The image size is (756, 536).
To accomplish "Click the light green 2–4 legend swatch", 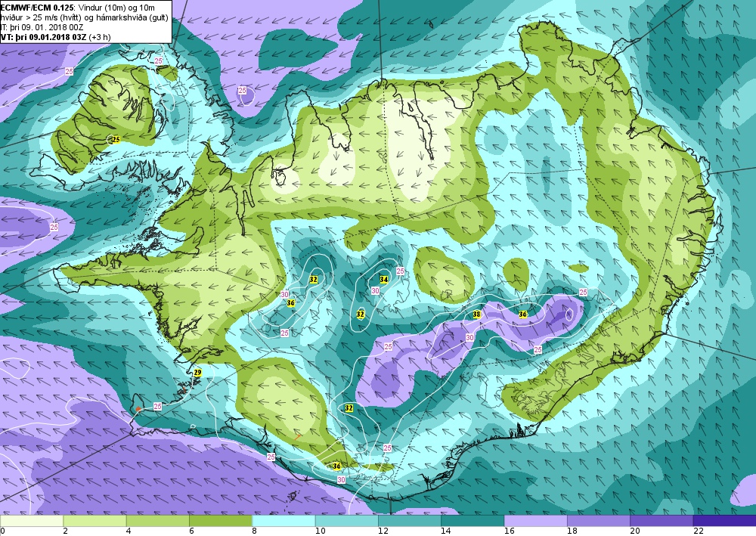I will pos(94,521).
